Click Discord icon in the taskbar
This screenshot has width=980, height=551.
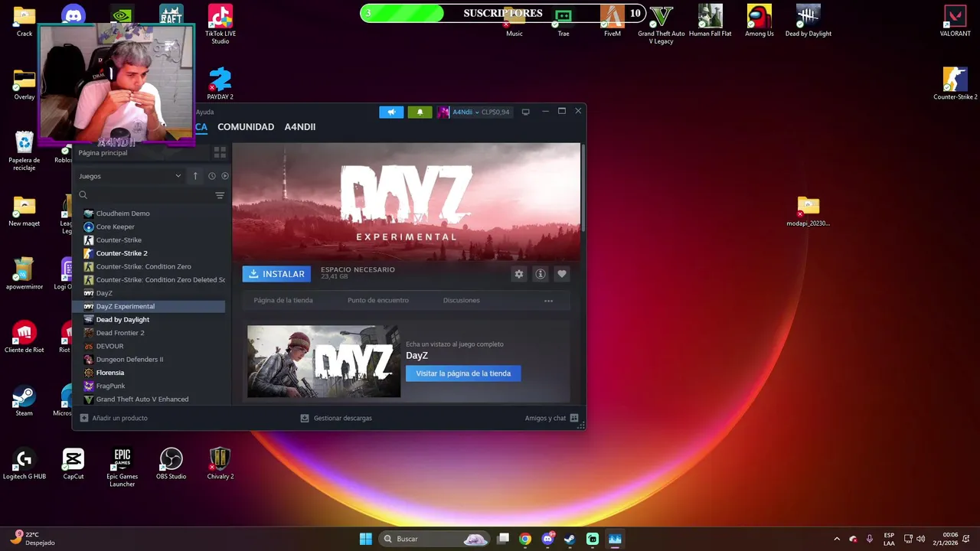pos(548,539)
